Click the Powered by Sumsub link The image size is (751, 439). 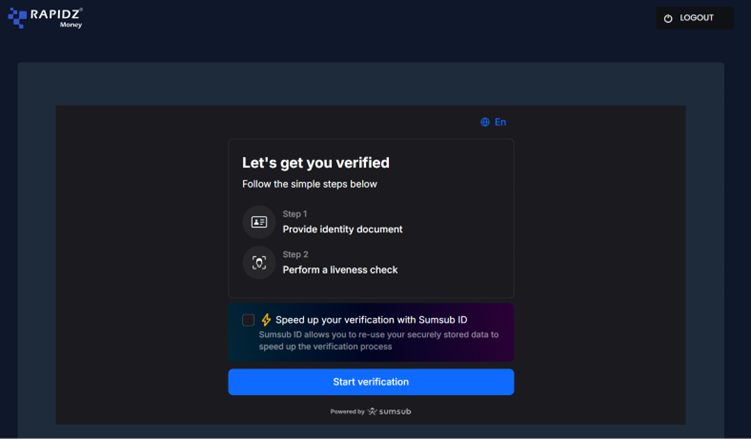[x=370, y=412]
